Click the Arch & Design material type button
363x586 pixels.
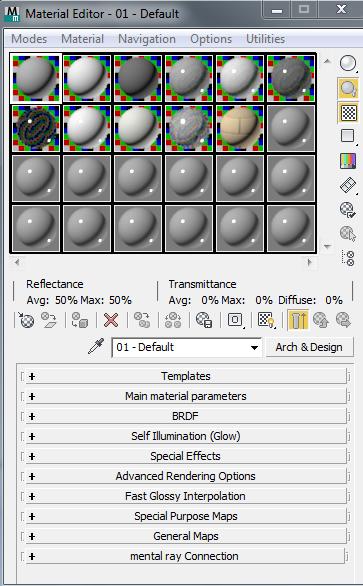tap(309, 347)
